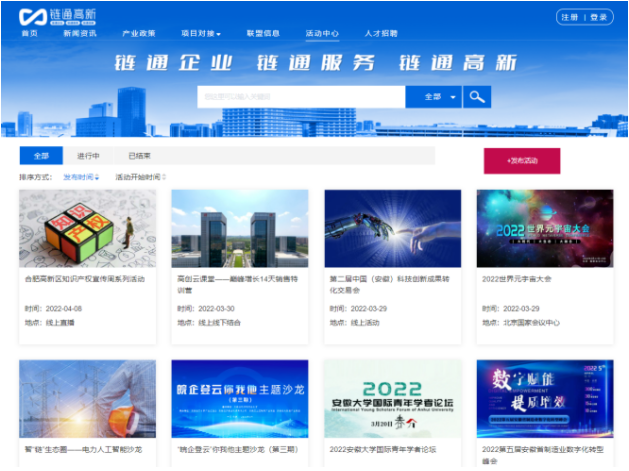Focus the keyword search input field

[301, 97]
